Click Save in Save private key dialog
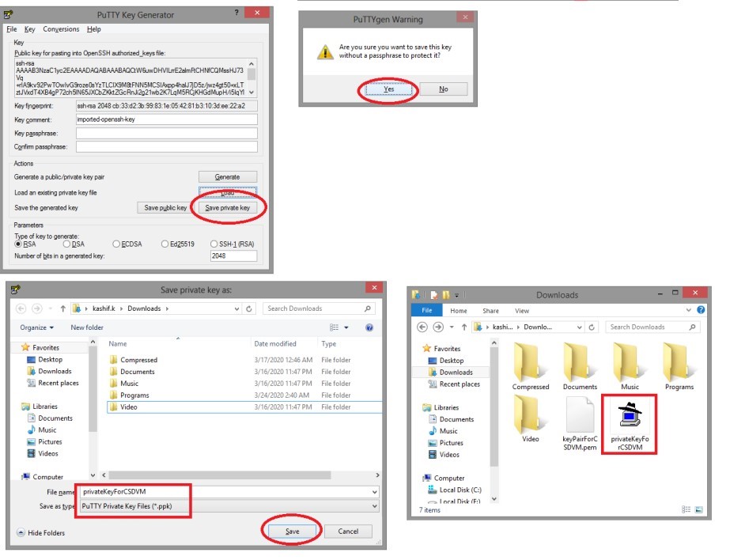730x560 pixels. pyautogui.click(x=292, y=532)
